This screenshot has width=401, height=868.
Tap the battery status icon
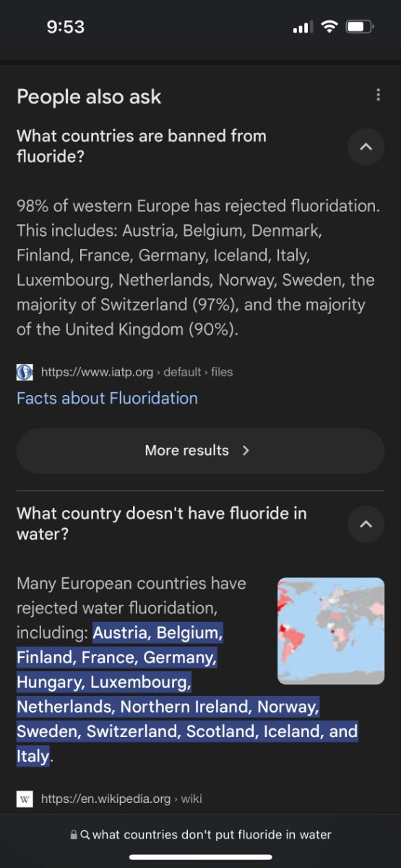(x=359, y=27)
